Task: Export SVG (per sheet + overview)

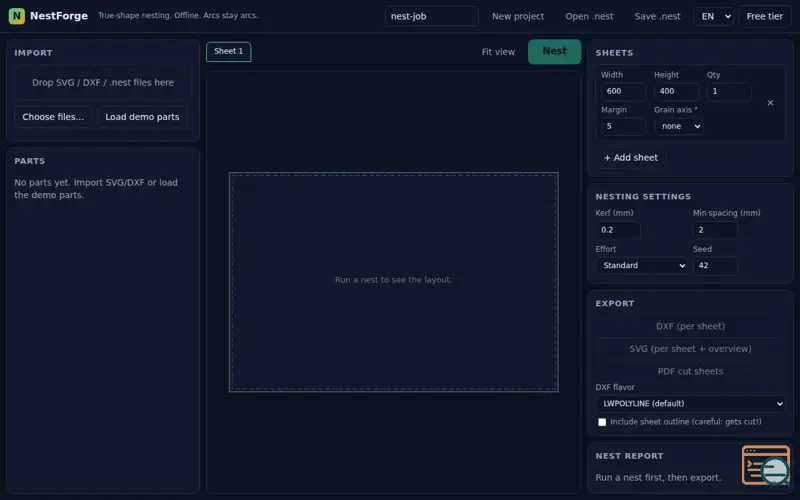Action: [690, 349]
